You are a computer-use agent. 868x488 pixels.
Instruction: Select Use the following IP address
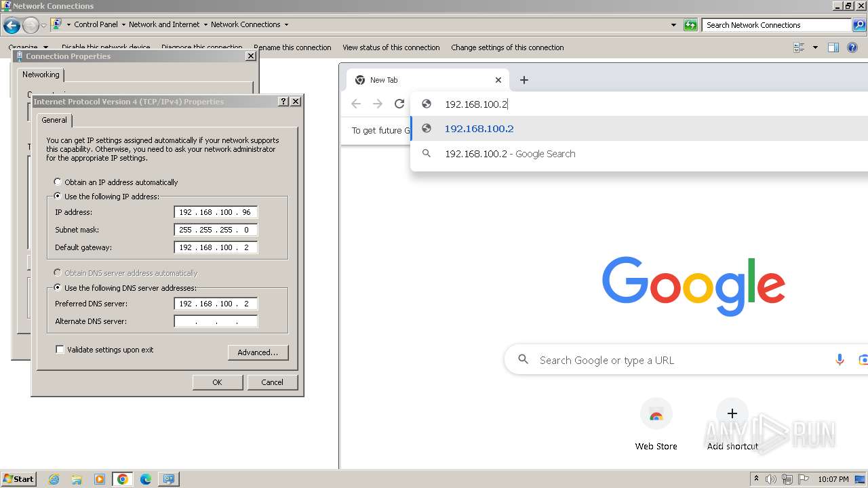[x=106, y=197]
